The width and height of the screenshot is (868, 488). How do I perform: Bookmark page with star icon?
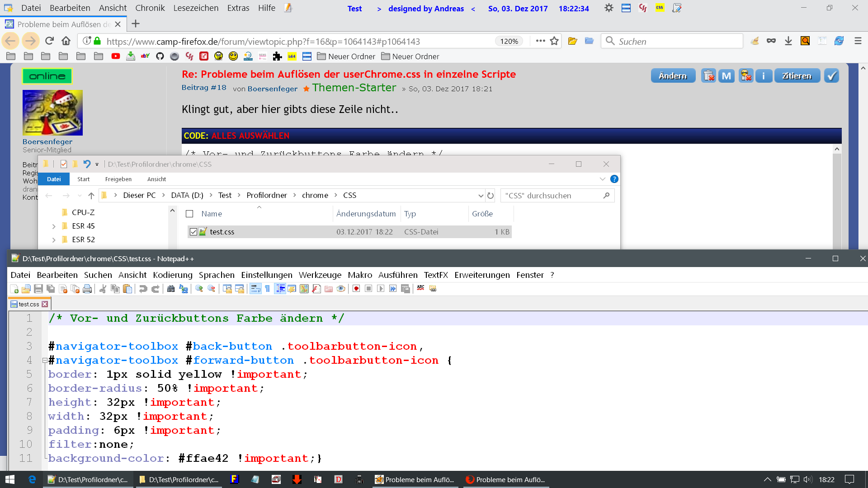554,41
